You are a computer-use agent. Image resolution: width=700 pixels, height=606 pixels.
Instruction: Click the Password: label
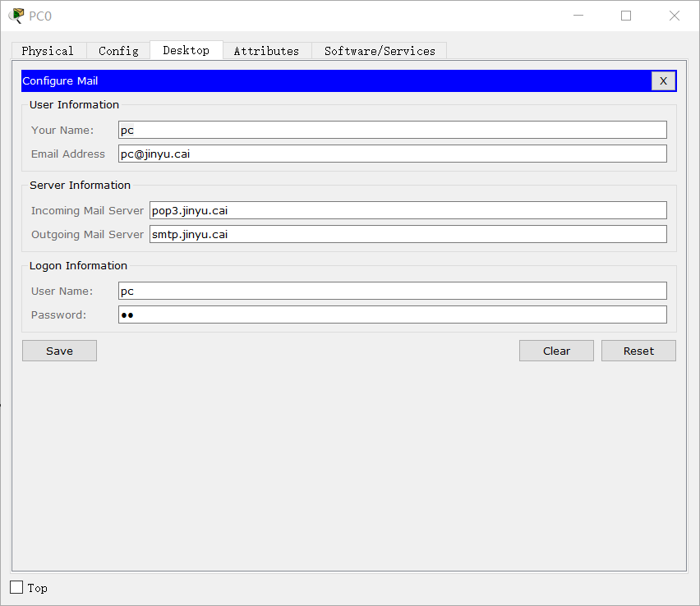pyautogui.click(x=58, y=315)
